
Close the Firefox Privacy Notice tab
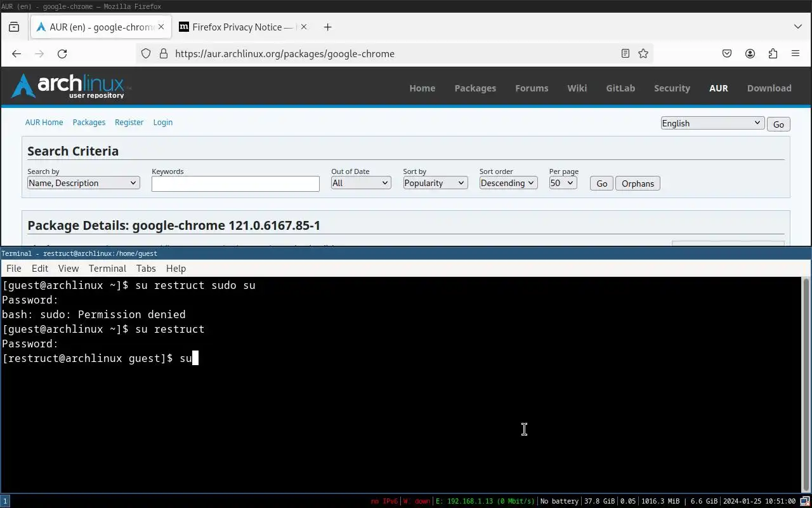tap(303, 27)
